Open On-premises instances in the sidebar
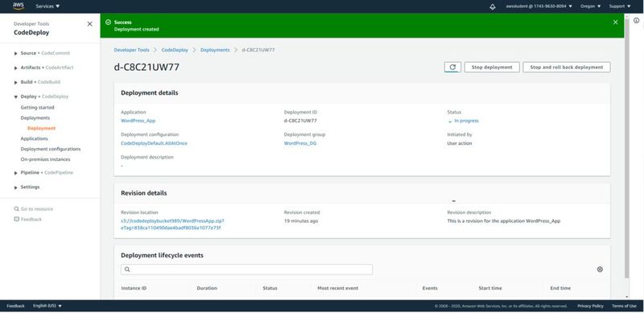 pyautogui.click(x=45, y=159)
